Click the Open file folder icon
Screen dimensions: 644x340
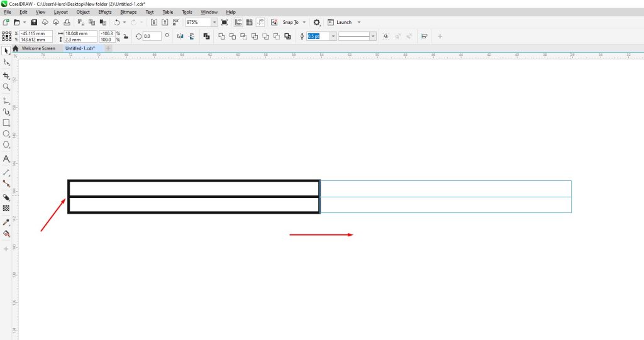(17, 22)
